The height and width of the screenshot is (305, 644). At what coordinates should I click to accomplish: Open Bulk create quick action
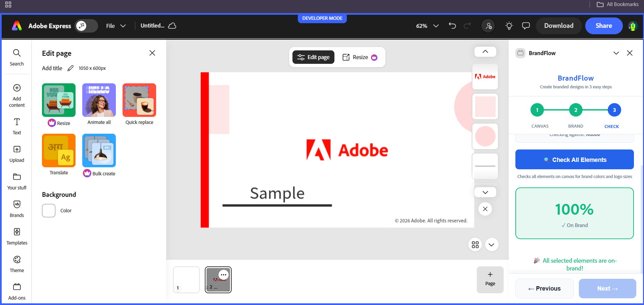pyautogui.click(x=99, y=150)
